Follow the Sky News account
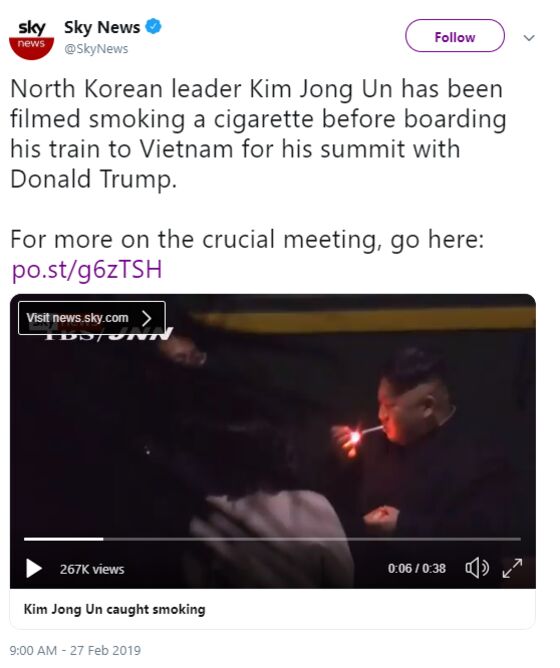Screen dimensions: 560x668 click(x=455, y=36)
